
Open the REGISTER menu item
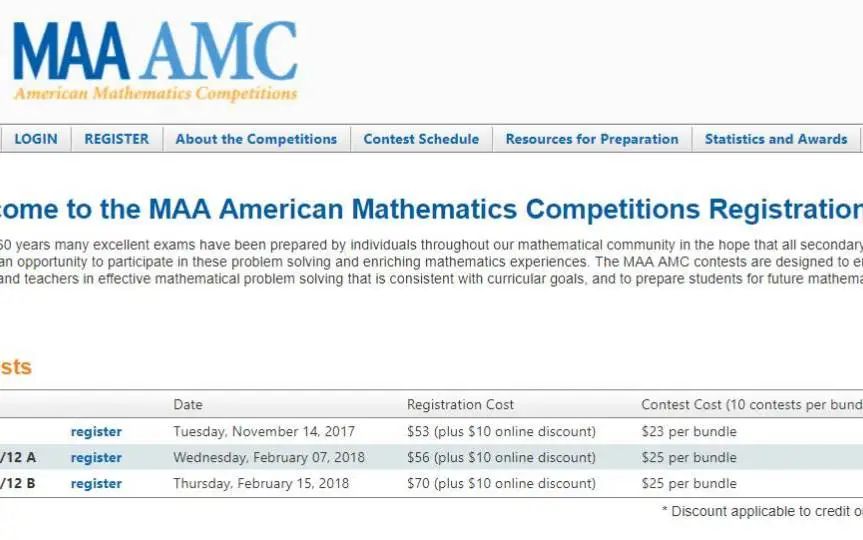point(117,139)
